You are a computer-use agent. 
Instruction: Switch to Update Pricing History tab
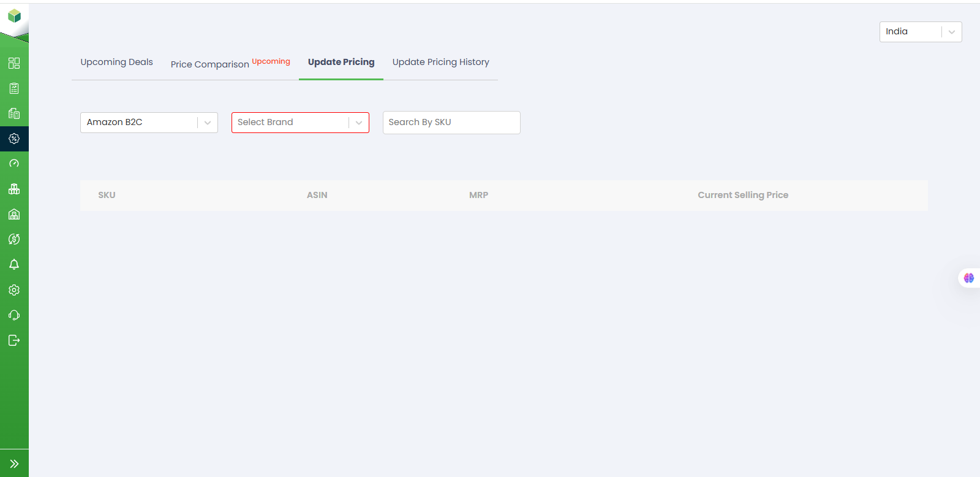click(440, 62)
